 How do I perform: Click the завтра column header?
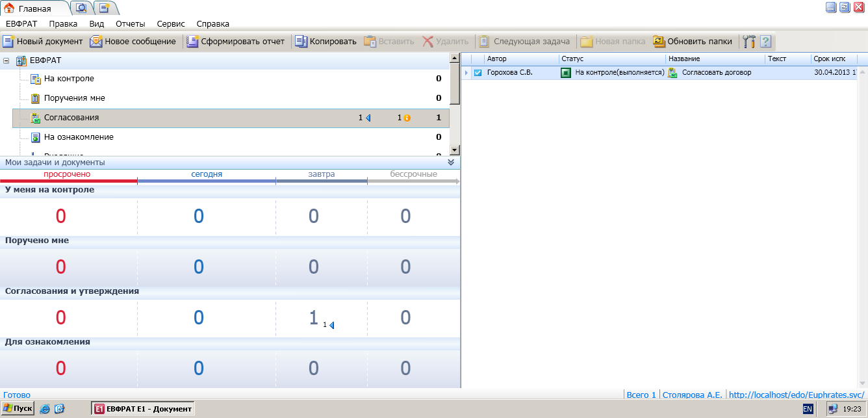[x=322, y=174]
